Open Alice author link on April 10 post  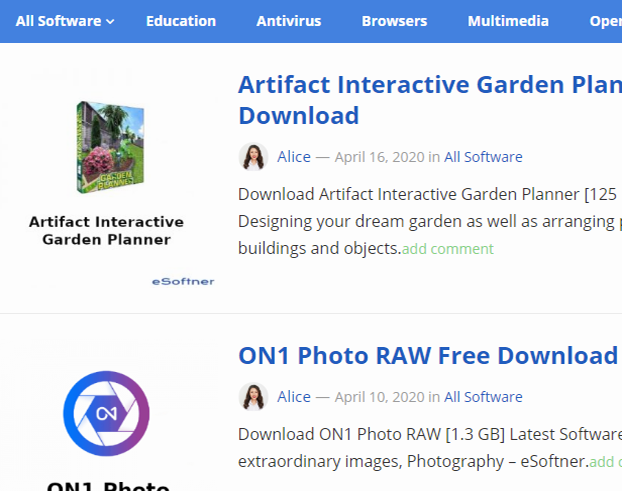coord(294,397)
